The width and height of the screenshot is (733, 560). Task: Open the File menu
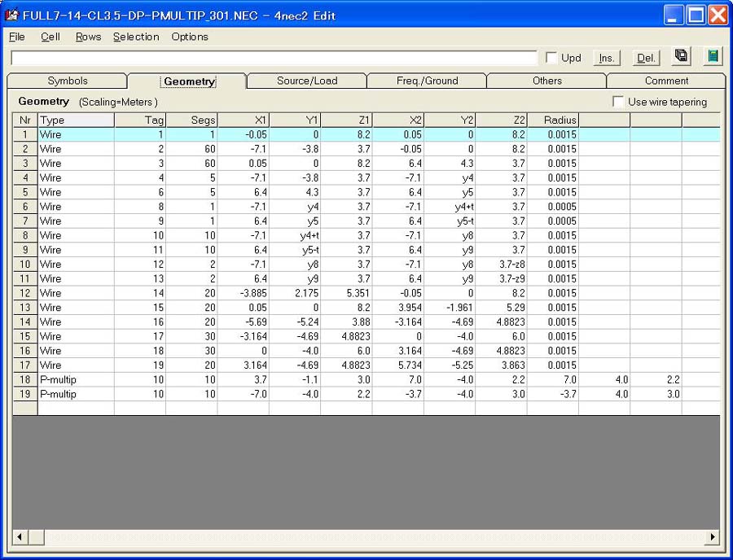pyautogui.click(x=16, y=37)
